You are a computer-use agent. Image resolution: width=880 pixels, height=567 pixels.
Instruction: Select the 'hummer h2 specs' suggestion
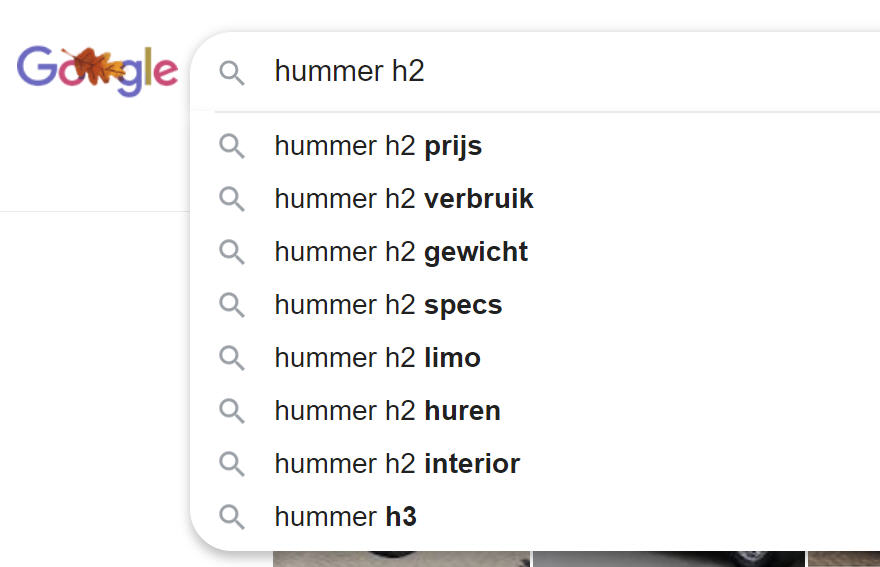535,305
